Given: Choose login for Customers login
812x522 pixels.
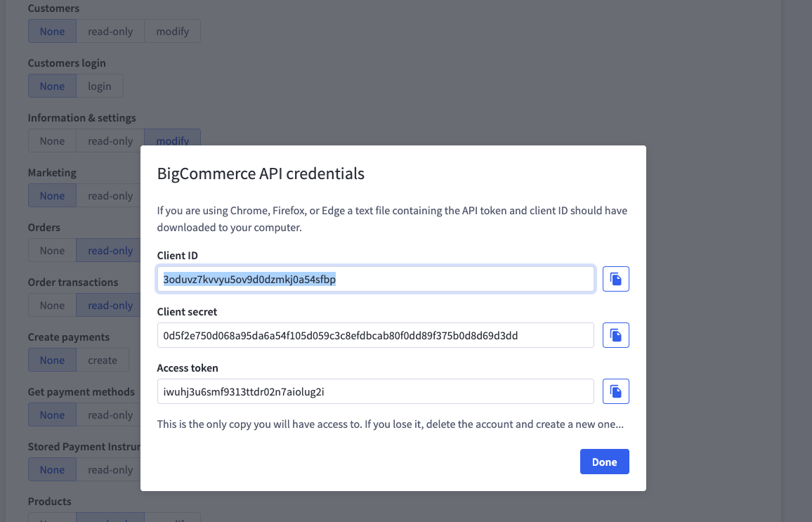Looking at the screenshot, I should coord(100,86).
